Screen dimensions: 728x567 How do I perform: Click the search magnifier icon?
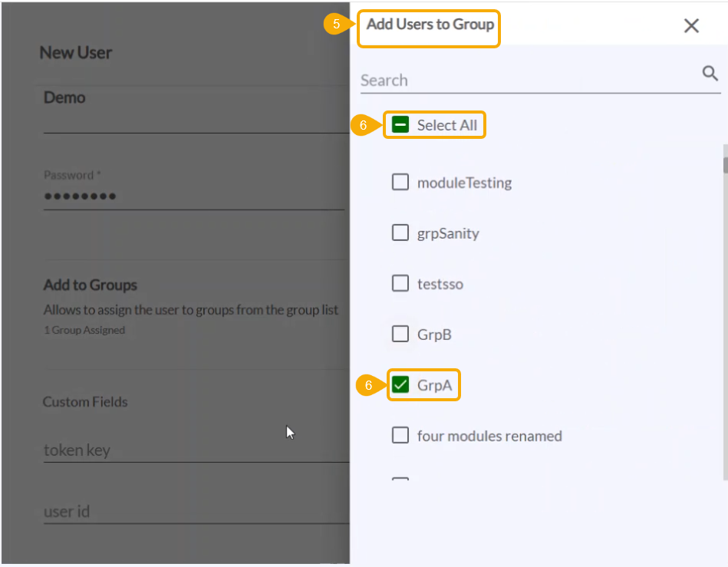(x=710, y=74)
